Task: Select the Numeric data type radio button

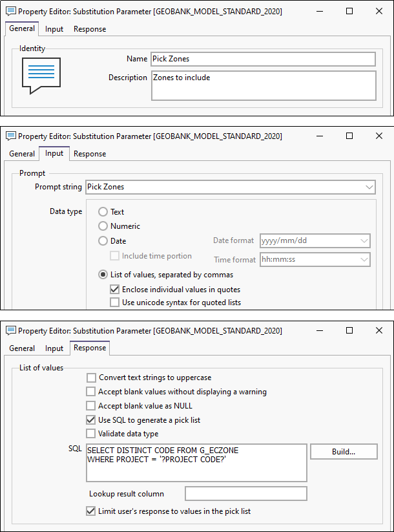Action: (103, 226)
